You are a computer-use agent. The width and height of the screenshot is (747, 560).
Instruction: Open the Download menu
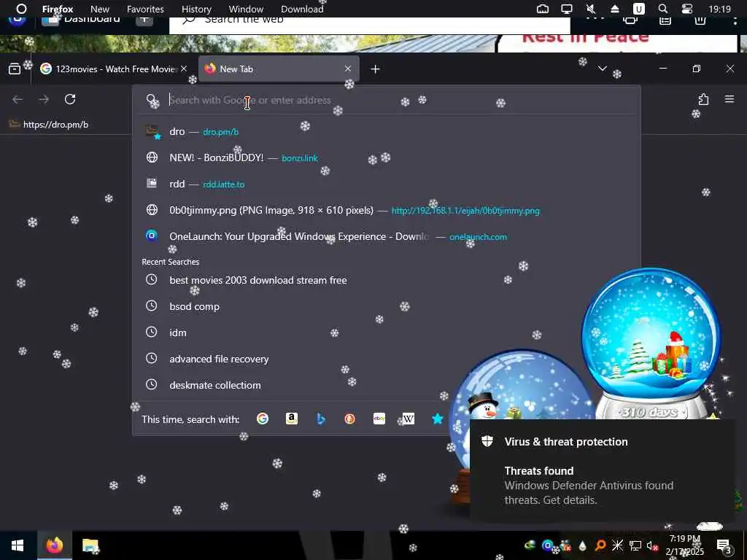click(302, 9)
